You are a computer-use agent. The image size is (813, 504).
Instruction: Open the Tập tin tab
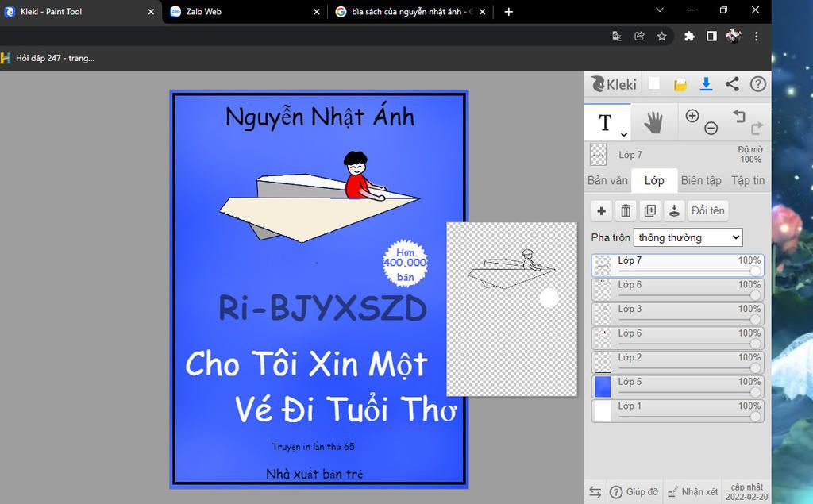748,180
